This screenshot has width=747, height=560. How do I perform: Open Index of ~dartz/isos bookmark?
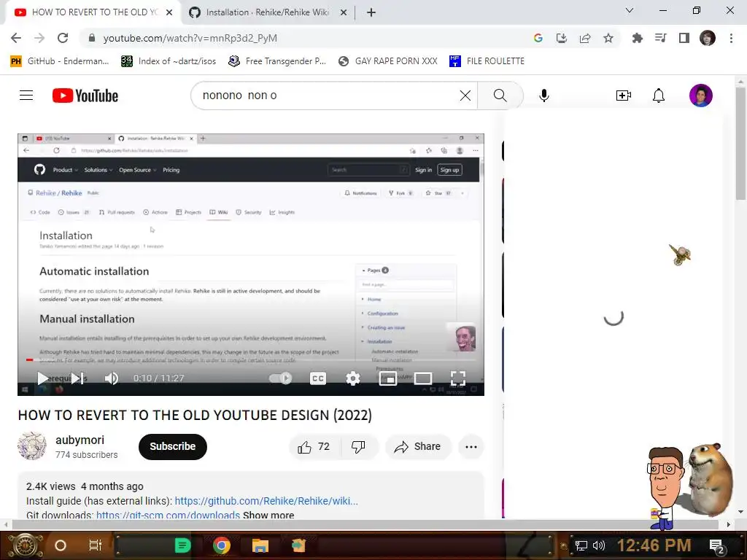[169, 61]
